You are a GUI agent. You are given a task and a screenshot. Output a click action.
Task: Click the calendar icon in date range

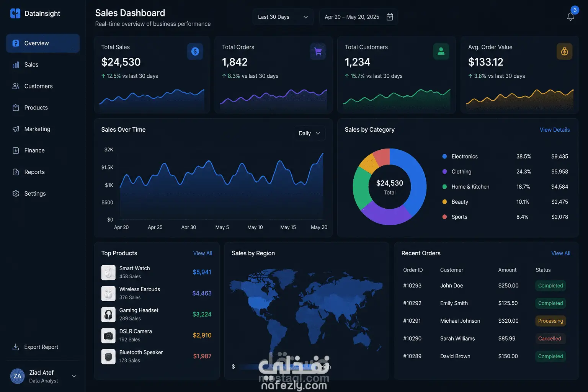pos(390,17)
